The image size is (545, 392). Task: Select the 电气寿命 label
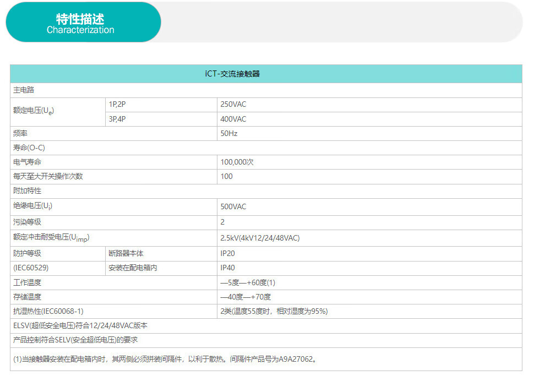tap(27, 162)
